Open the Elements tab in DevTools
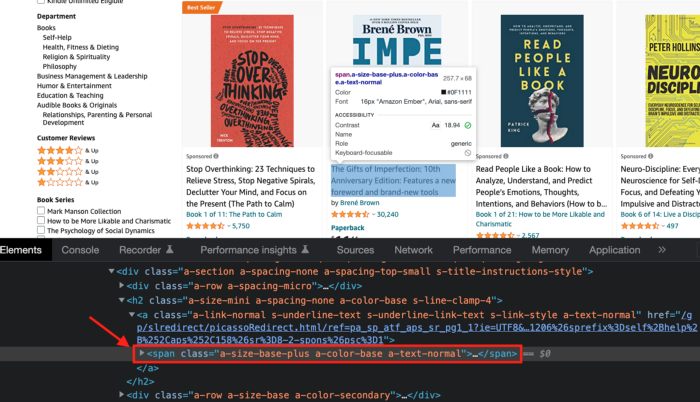 pyautogui.click(x=21, y=250)
